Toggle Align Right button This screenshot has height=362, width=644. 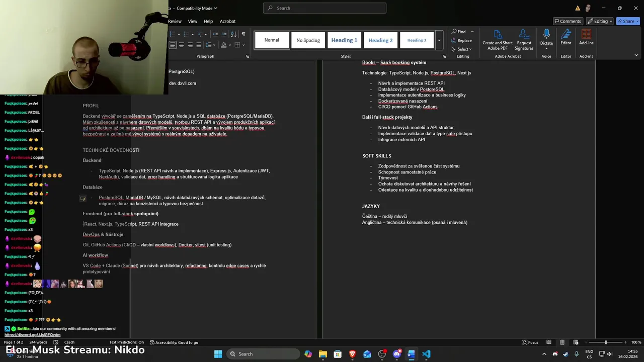(191, 45)
